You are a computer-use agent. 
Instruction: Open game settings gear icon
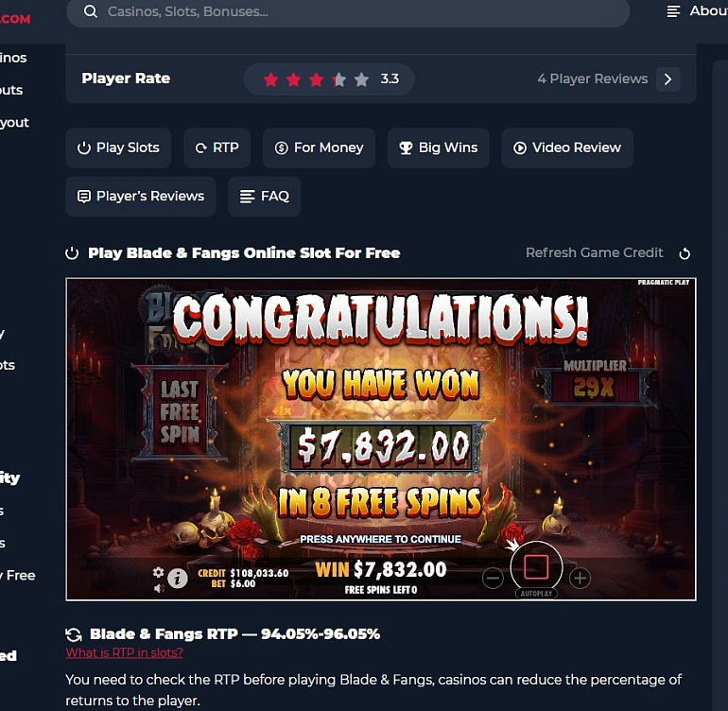tap(158, 572)
